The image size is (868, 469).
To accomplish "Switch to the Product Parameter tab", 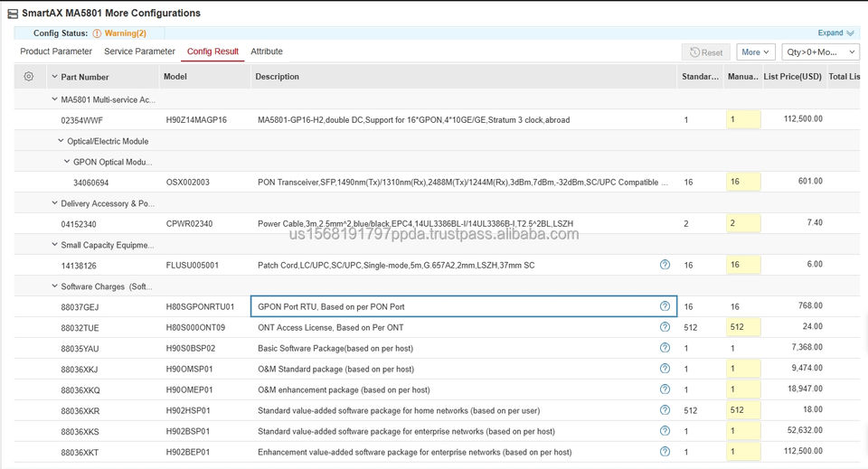I will tap(56, 52).
